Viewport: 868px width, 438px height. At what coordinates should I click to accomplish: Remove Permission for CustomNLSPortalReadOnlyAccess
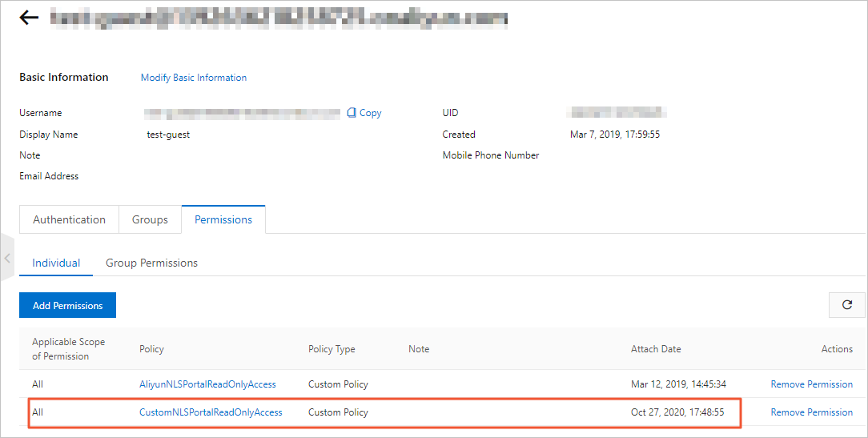pos(811,412)
